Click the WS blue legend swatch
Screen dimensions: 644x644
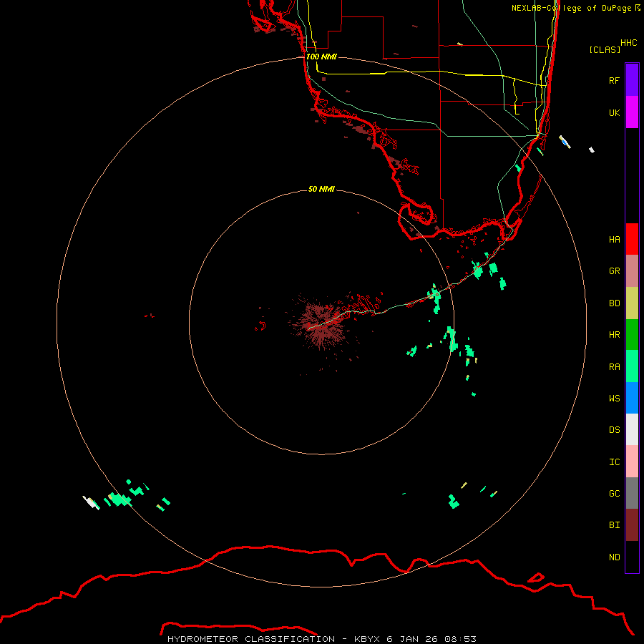(632, 398)
